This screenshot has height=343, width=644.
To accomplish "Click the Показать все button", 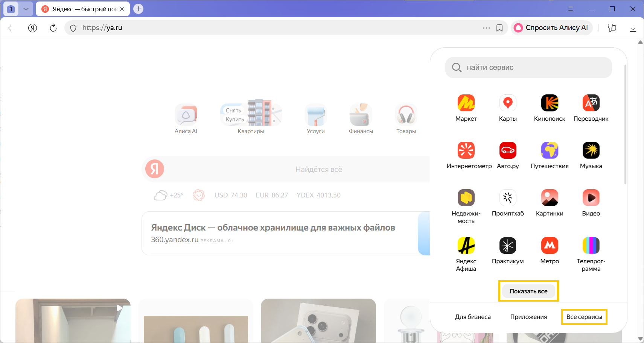I will [528, 291].
